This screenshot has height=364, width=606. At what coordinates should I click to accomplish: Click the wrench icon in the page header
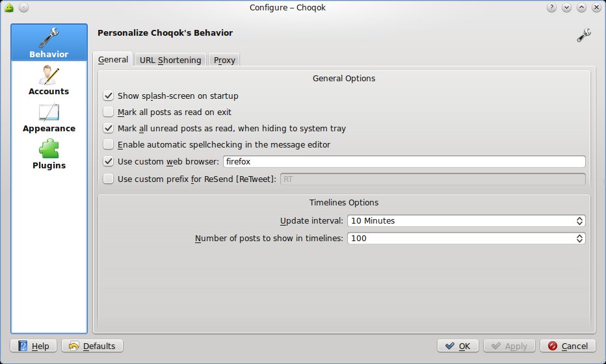click(x=583, y=36)
